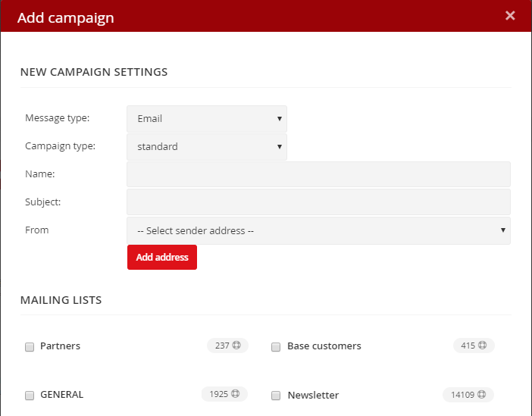Viewport: 532px width, 416px height.
Task: Select the Base customers list label
Action: coord(324,346)
